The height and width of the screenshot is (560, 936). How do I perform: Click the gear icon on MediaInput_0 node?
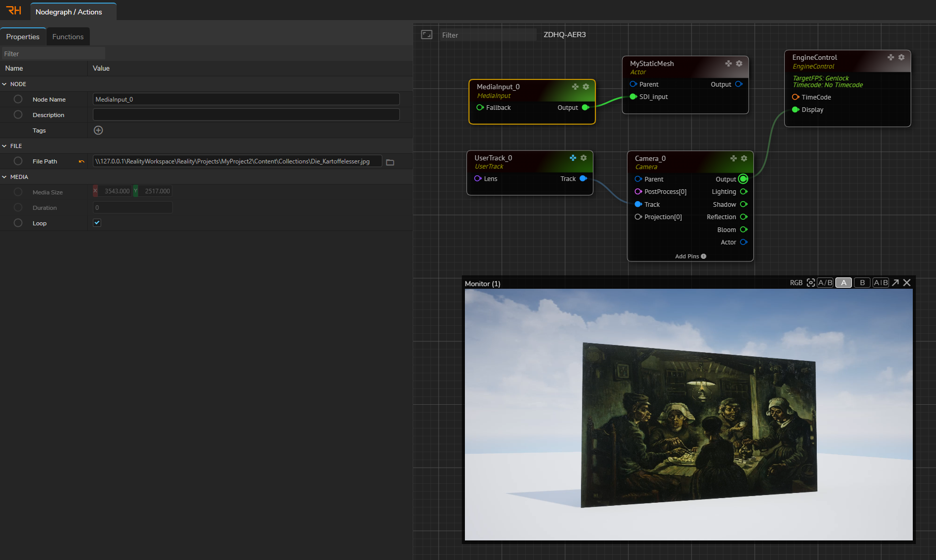coord(586,87)
